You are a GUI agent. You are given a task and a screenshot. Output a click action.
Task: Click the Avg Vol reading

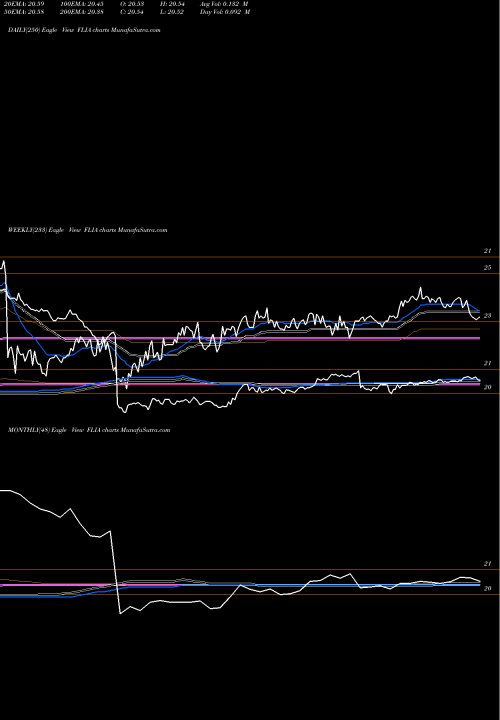[225, 4]
